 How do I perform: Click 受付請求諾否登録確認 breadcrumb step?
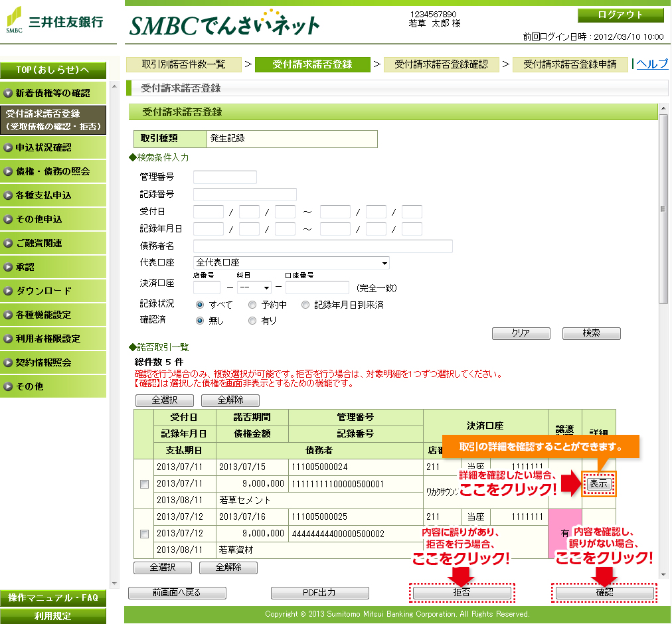pos(442,64)
